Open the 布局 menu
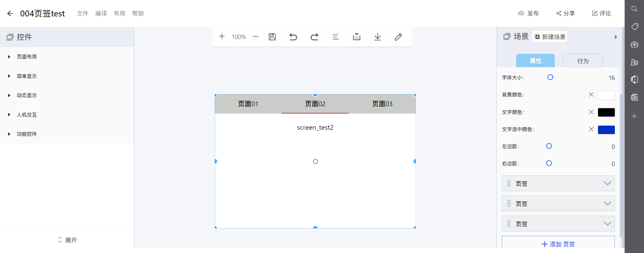 (x=119, y=13)
